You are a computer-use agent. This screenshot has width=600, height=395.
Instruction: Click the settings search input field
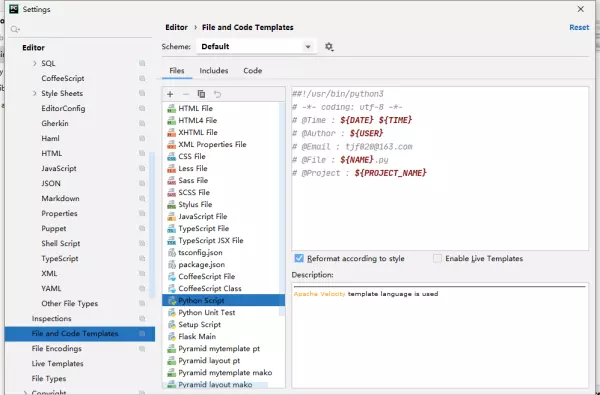coord(80,29)
